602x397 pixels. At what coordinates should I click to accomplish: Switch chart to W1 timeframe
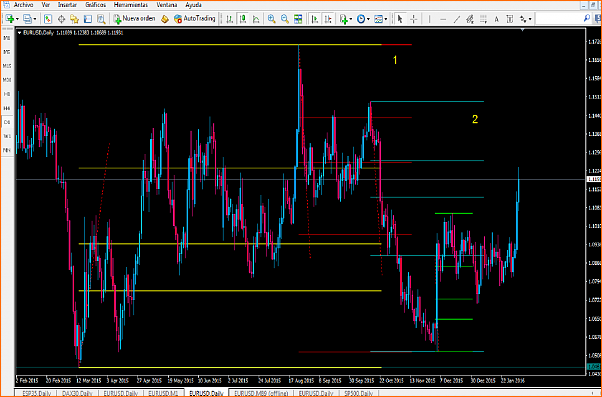click(x=7, y=136)
